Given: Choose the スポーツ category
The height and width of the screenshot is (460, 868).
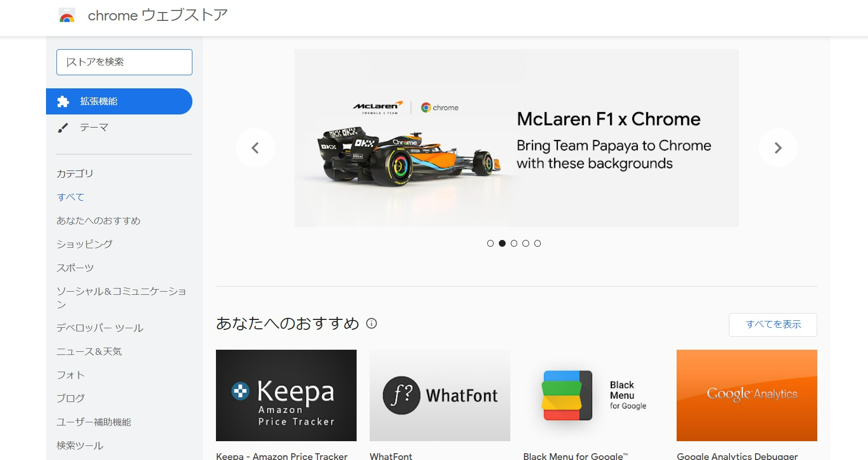Looking at the screenshot, I should 75,268.
